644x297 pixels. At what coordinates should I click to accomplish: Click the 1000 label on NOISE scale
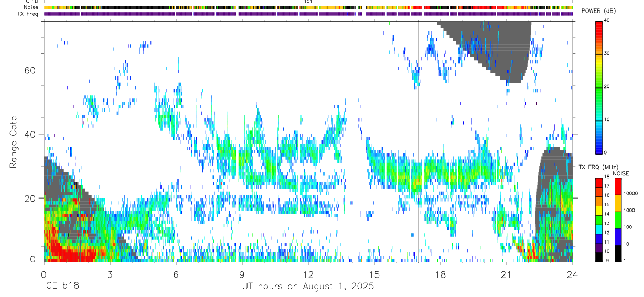(x=629, y=211)
